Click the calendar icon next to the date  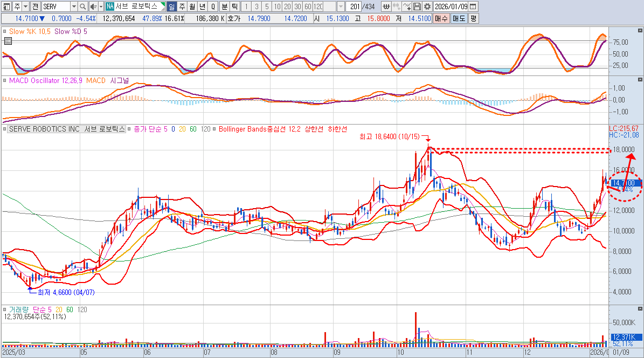click(x=473, y=6)
